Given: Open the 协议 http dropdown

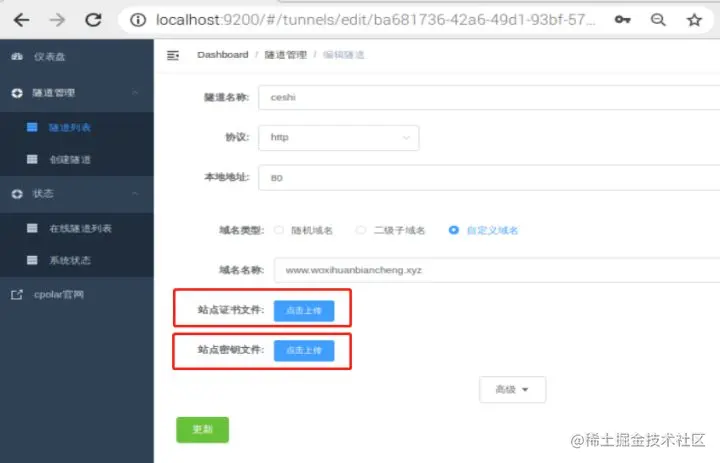Looking at the screenshot, I should click(338, 138).
